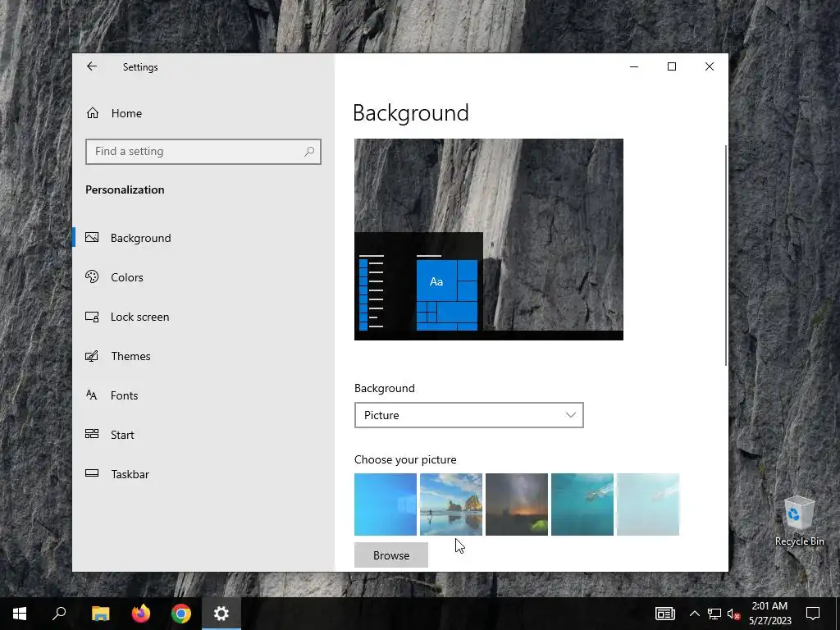Choose the underwater swimmer wallpaper thumbnail
The image size is (840, 630).
582,504
